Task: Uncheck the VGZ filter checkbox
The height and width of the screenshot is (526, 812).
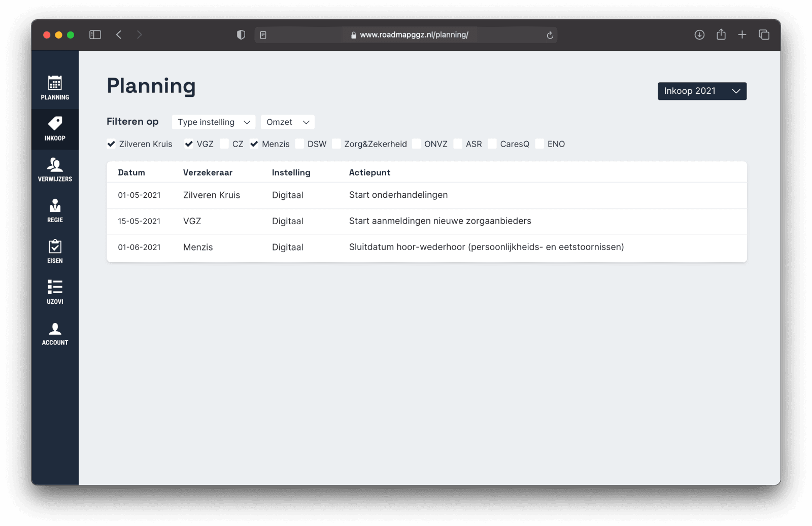Action: click(189, 144)
